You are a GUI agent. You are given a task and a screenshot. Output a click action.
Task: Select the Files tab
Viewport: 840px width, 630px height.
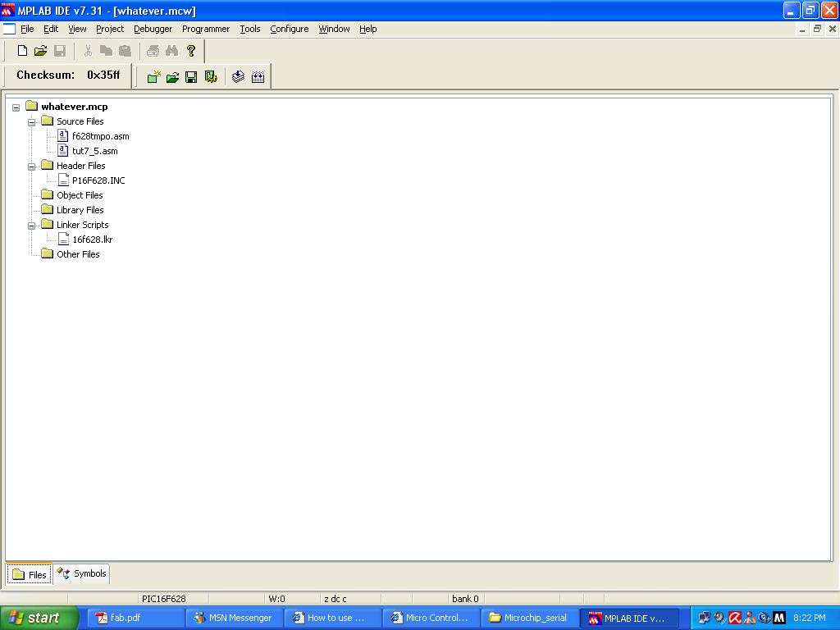click(x=30, y=574)
